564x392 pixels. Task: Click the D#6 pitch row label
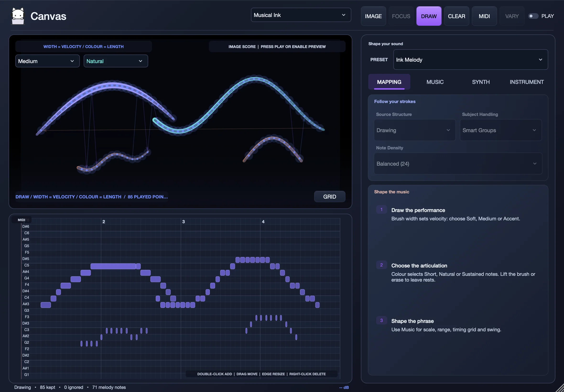click(26, 226)
